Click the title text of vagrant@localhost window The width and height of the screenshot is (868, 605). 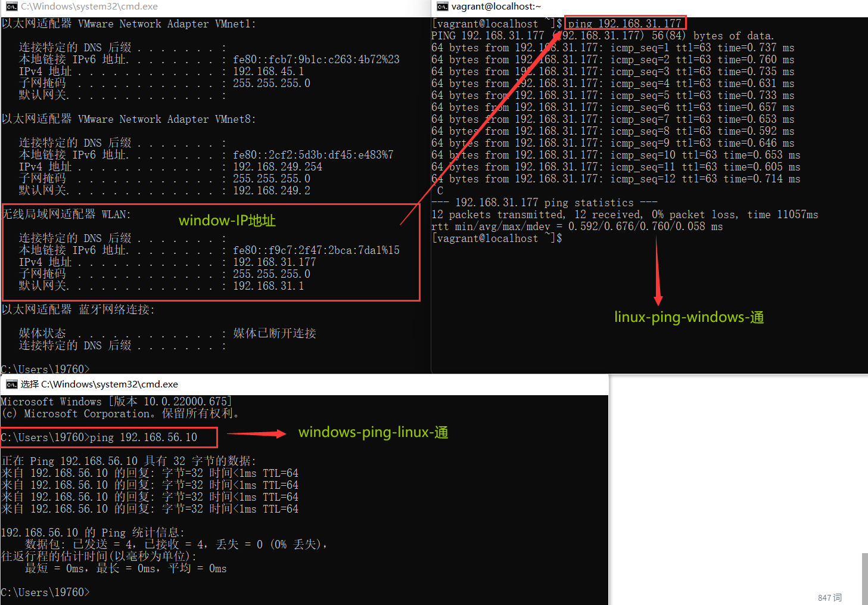tap(496, 7)
